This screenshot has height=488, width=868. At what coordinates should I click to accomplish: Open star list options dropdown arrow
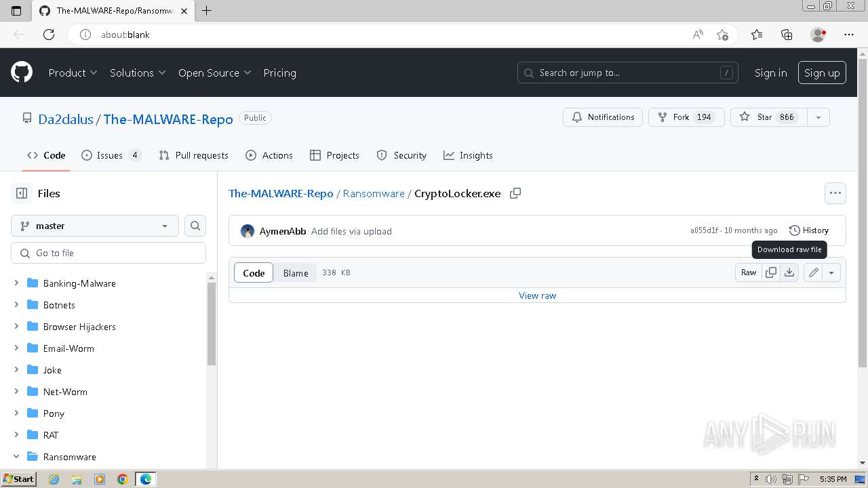[818, 117]
